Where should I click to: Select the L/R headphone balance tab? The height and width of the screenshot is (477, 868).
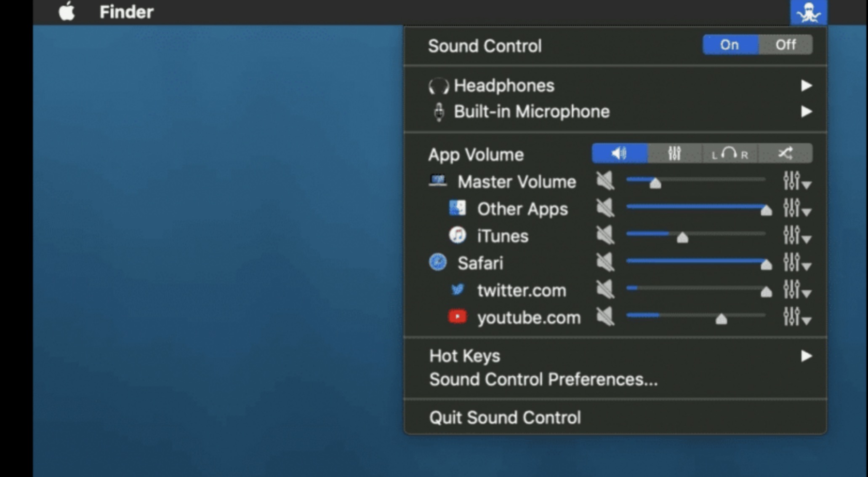(730, 153)
